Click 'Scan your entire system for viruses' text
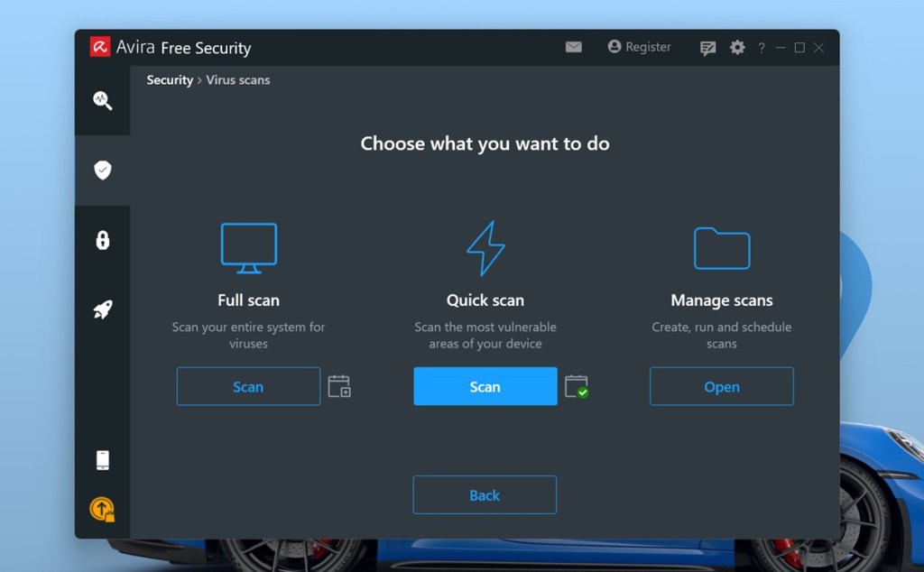This screenshot has width=924, height=572. pos(249,336)
